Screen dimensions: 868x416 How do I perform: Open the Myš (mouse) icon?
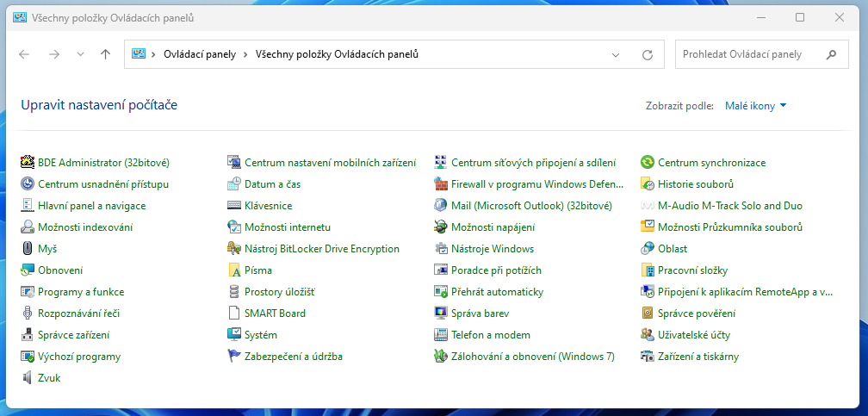(x=28, y=249)
